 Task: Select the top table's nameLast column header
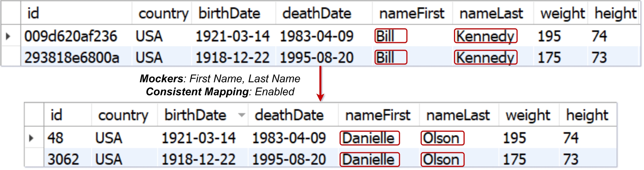click(491, 13)
